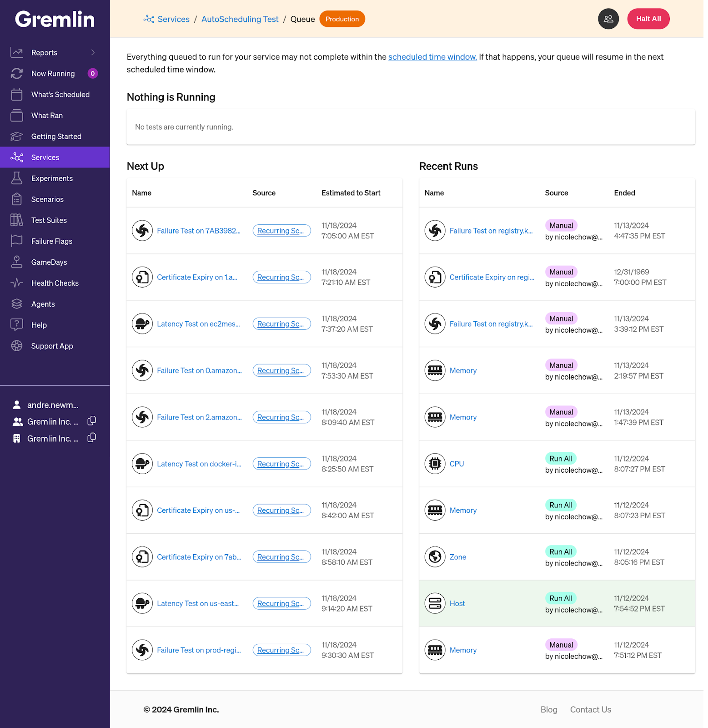Open What's Scheduled in sidebar
This screenshot has width=708, height=728.
(60, 95)
